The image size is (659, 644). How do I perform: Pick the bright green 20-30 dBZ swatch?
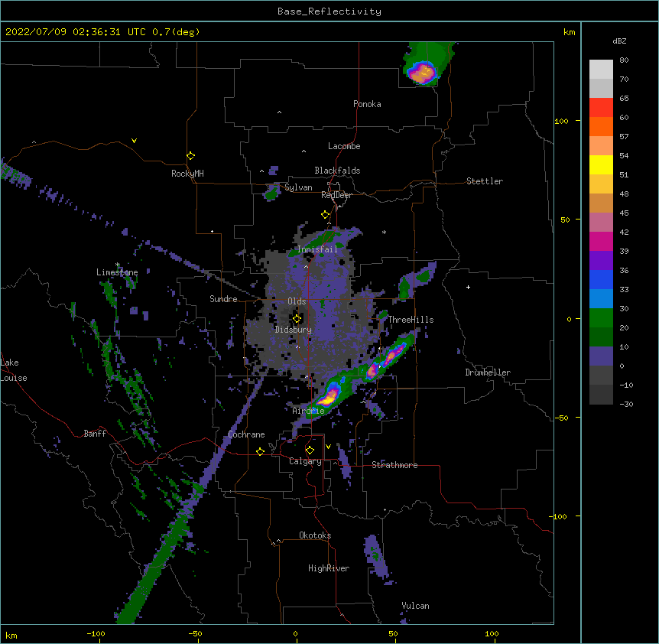(x=601, y=318)
